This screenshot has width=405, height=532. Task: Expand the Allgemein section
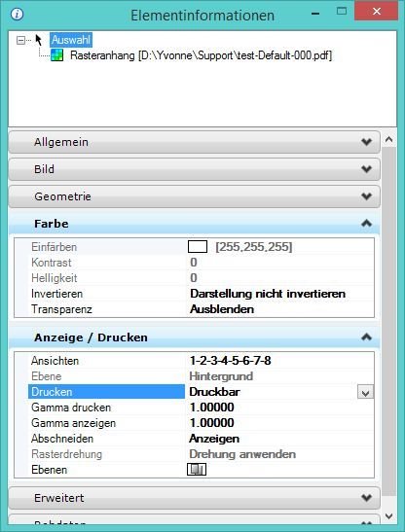tap(194, 142)
